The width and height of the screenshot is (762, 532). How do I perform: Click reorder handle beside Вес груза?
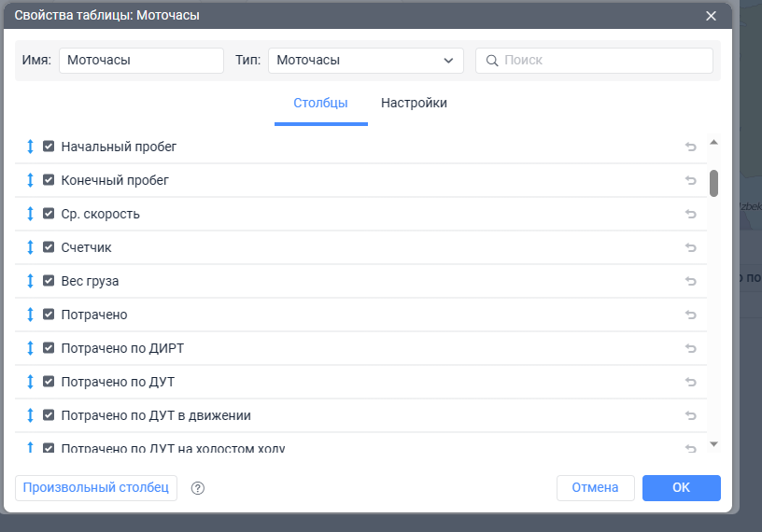click(x=30, y=281)
